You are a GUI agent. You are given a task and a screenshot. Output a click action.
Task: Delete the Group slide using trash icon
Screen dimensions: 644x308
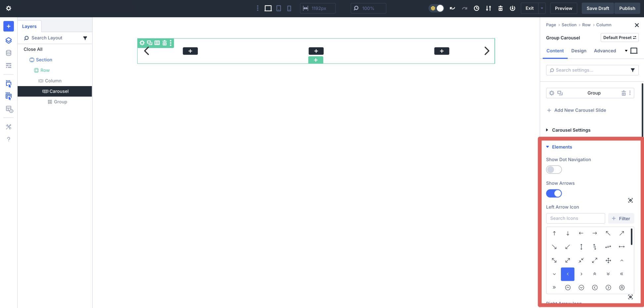tap(623, 93)
